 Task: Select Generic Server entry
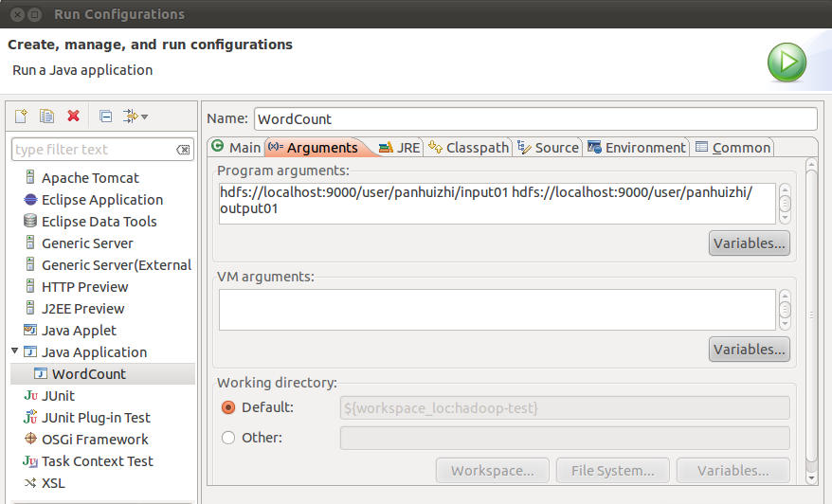click(x=87, y=243)
